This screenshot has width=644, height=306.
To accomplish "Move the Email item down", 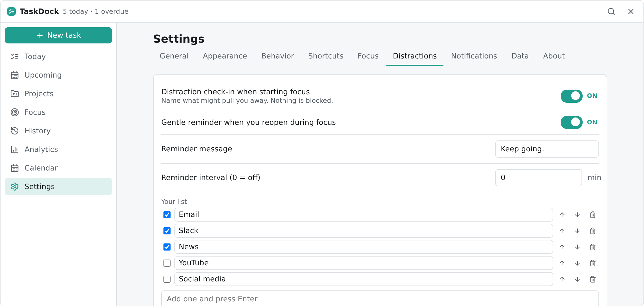I will (x=577, y=215).
